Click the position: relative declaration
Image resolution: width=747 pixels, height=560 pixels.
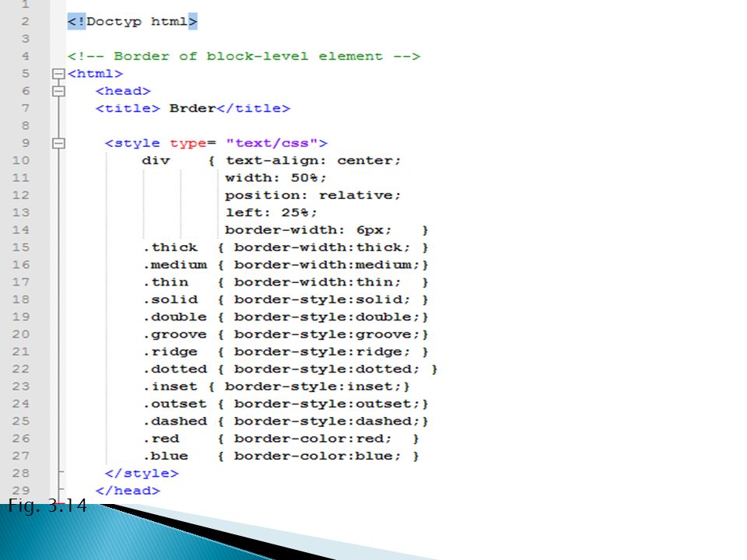pos(313,196)
